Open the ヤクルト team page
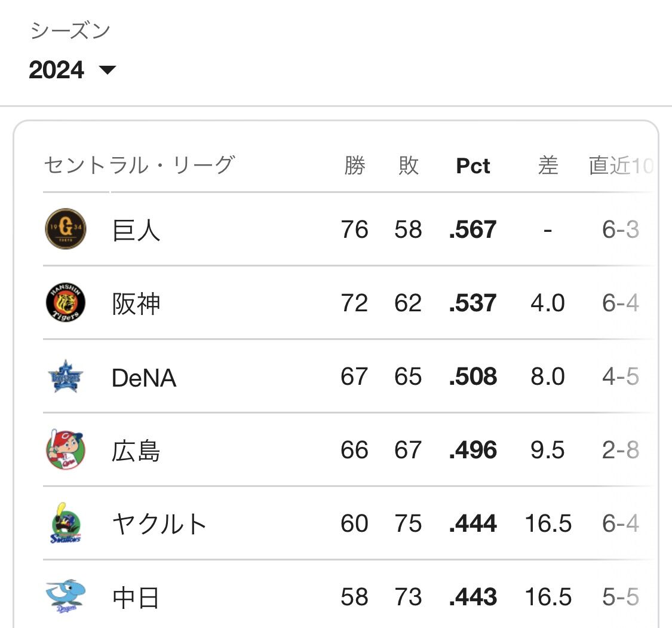The width and height of the screenshot is (672, 628). [x=159, y=524]
